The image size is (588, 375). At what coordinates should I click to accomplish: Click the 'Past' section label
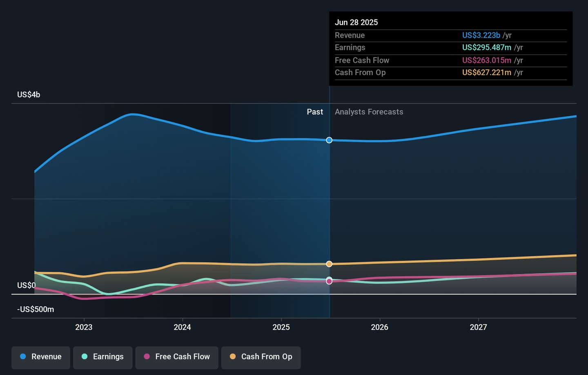[315, 112]
